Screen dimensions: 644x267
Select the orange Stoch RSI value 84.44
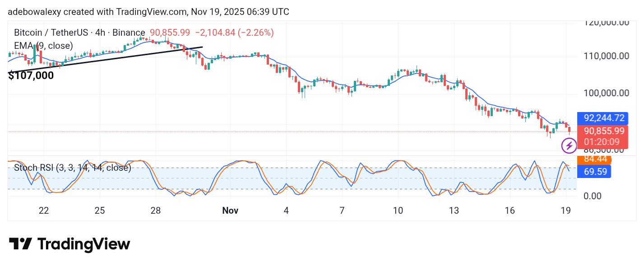click(x=595, y=159)
